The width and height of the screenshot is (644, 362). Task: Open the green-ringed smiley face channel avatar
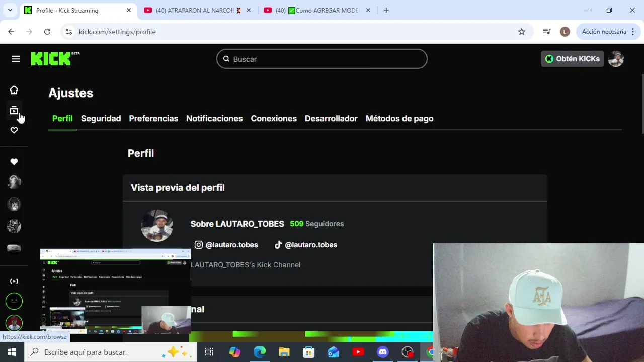point(14,301)
